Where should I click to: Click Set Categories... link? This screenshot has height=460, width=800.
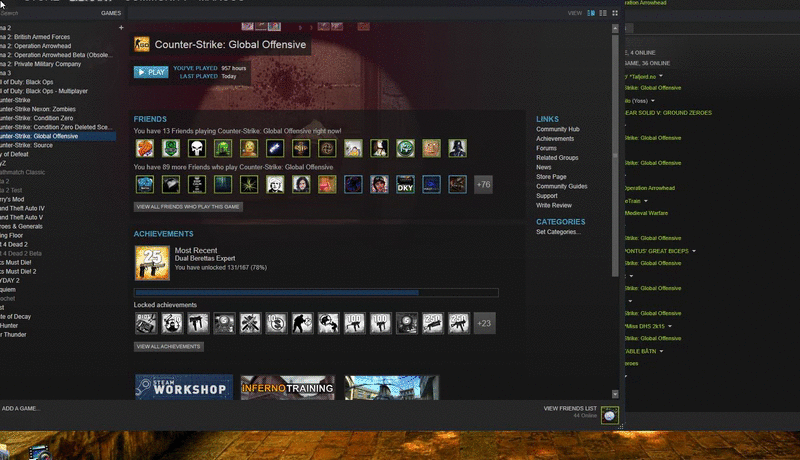click(558, 232)
